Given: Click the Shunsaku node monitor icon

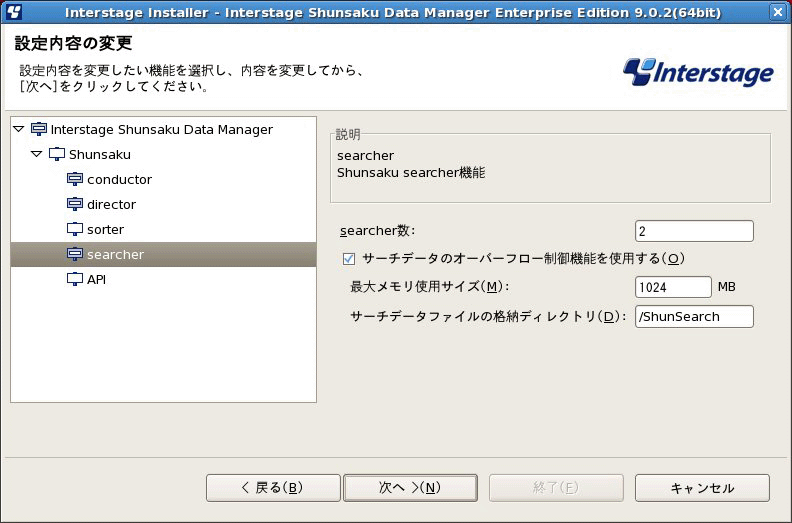Looking at the screenshot, I should point(57,154).
